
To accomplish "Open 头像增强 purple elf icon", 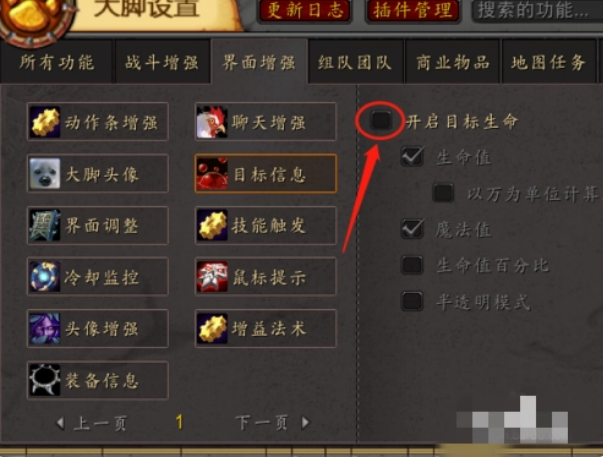I will pyautogui.click(x=45, y=329).
